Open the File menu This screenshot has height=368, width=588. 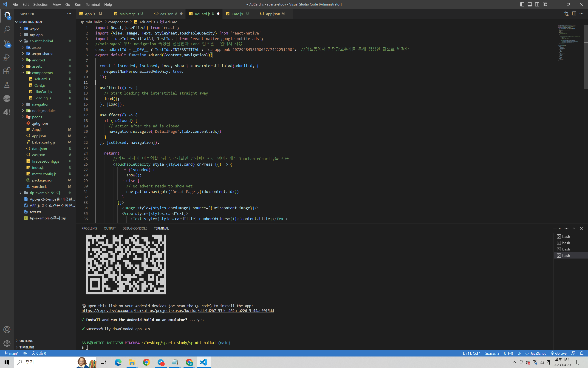[15, 4]
